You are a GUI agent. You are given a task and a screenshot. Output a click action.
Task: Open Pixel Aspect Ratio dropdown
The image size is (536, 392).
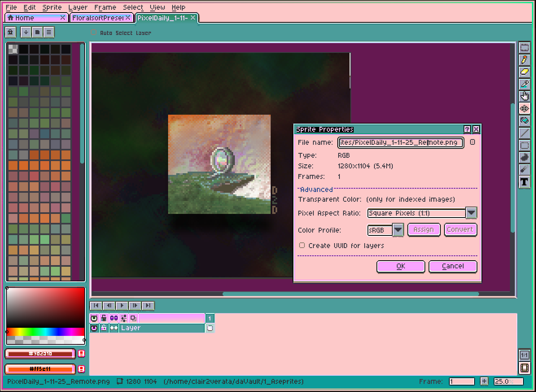pyautogui.click(x=422, y=213)
